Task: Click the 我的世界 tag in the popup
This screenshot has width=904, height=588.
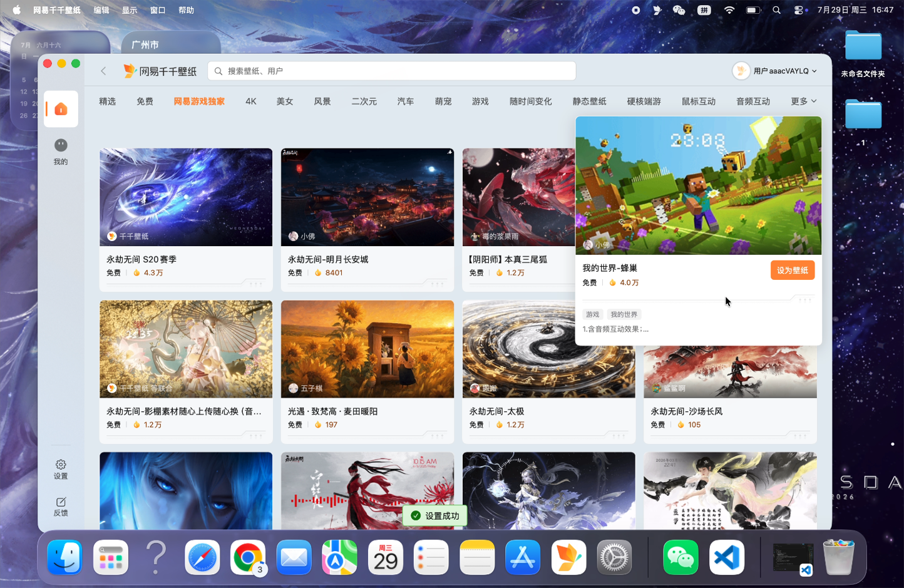Action: [x=624, y=314]
